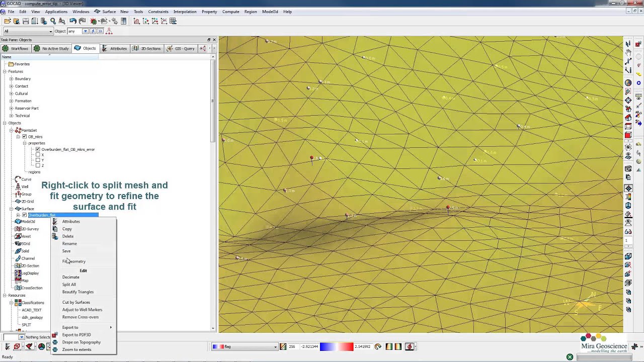Expand the Boundary feature node
The image size is (644, 362).
(x=11, y=79)
